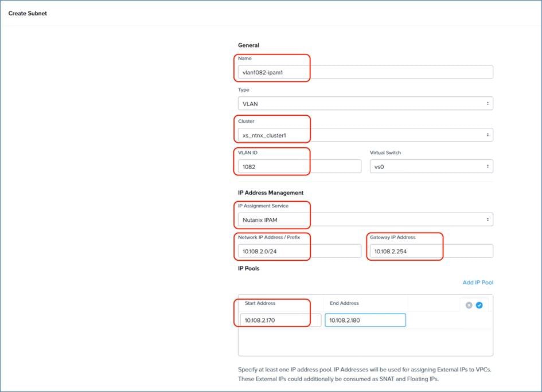Click the End Address column label
This screenshot has width=542, height=392.
point(344,303)
